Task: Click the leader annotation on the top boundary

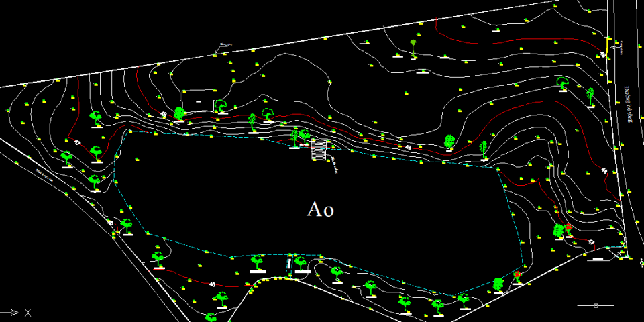Action: pos(223,46)
